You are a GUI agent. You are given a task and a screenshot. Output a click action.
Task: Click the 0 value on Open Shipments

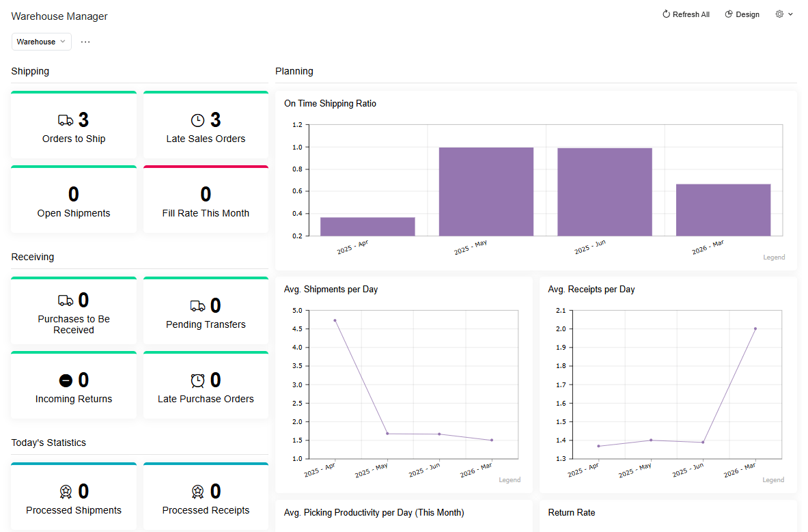[74, 195]
